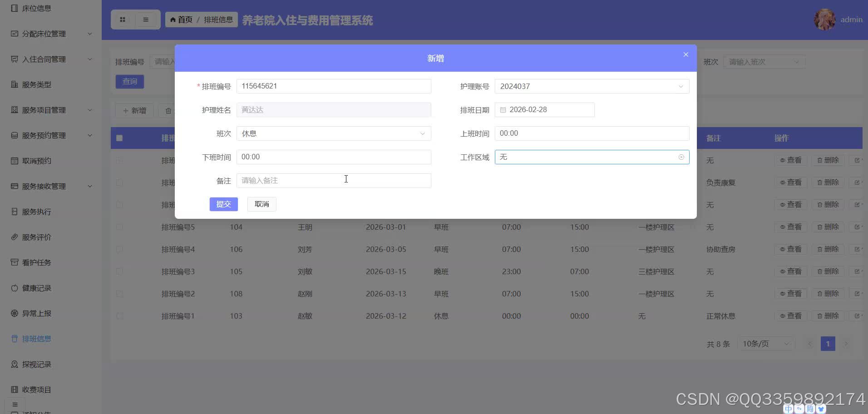Click the 看护任务 sidebar icon
This screenshot has width=868, height=414.
pos(15,262)
